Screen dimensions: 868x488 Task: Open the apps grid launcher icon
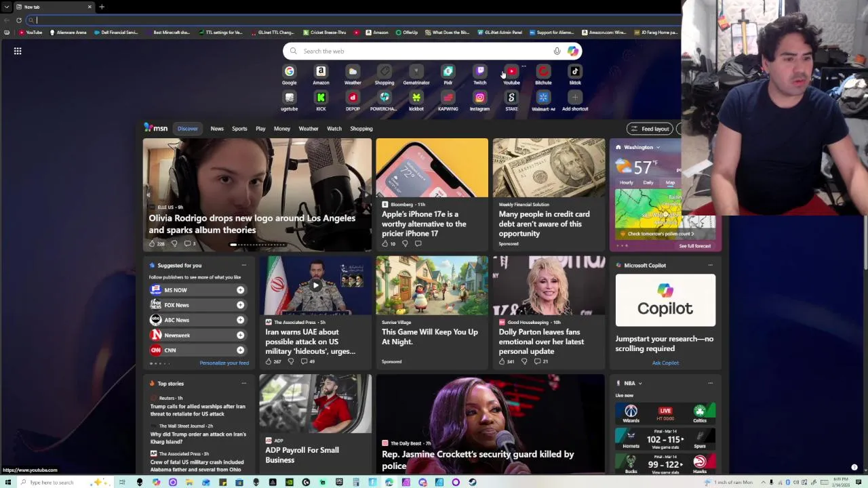coord(18,51)
